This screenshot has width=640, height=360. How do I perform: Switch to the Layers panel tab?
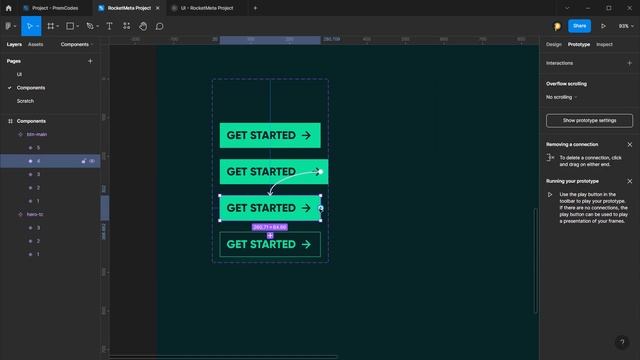point(14,44)
